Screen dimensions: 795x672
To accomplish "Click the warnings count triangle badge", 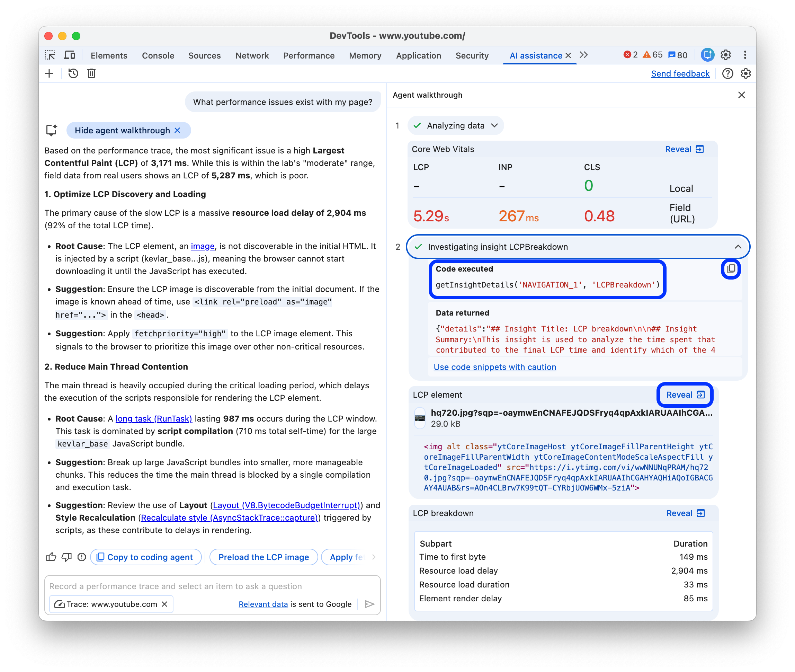I will coord(652,55).
